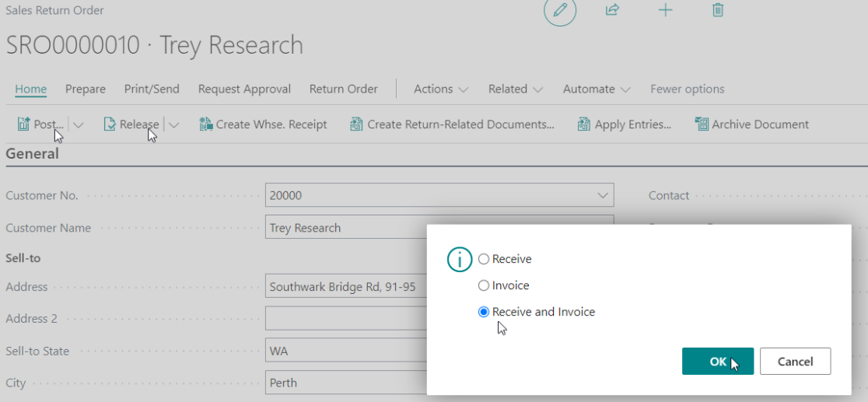The height and width of the screenshot is (402, 868).
Task: Confirm posting with OK button
Action: pos(717,362)
